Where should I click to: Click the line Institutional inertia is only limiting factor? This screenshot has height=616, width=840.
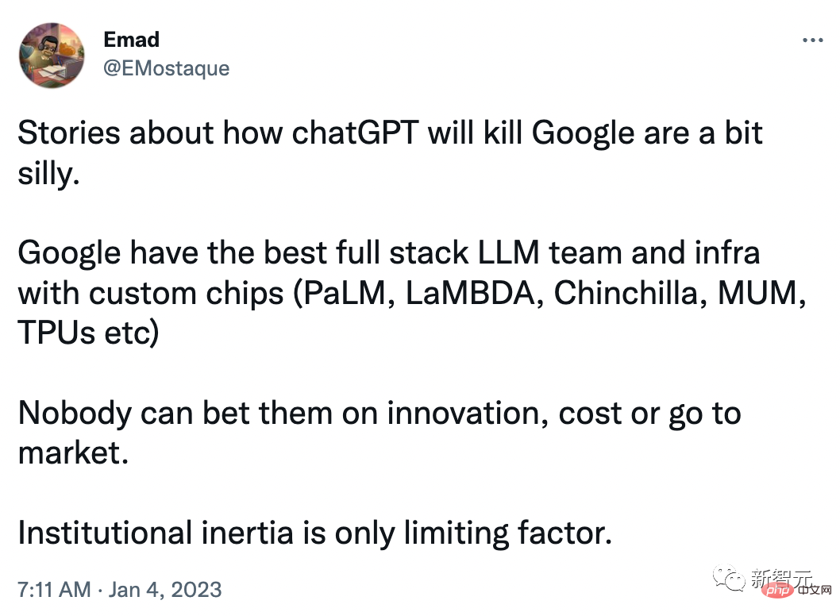315,533
